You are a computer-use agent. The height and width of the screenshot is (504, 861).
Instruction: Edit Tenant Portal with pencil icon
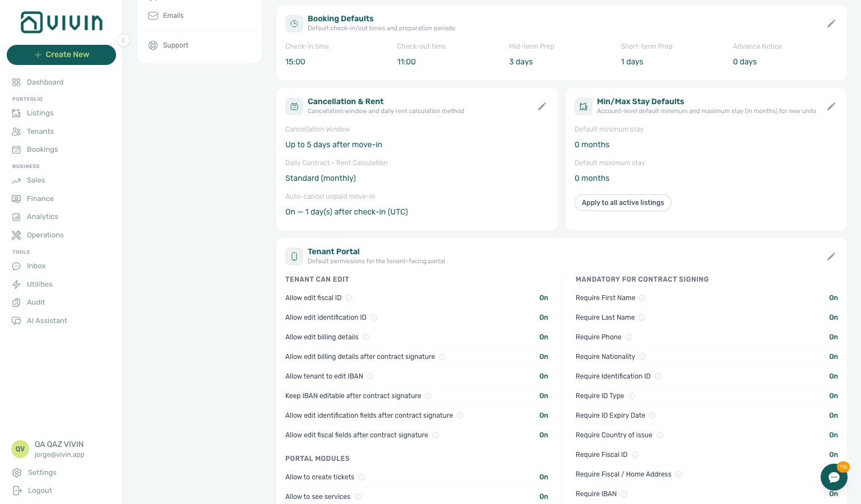point(831,256)
